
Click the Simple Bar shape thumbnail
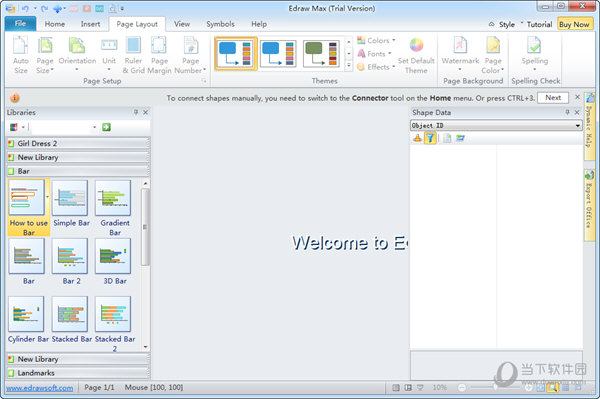[70, 198]
